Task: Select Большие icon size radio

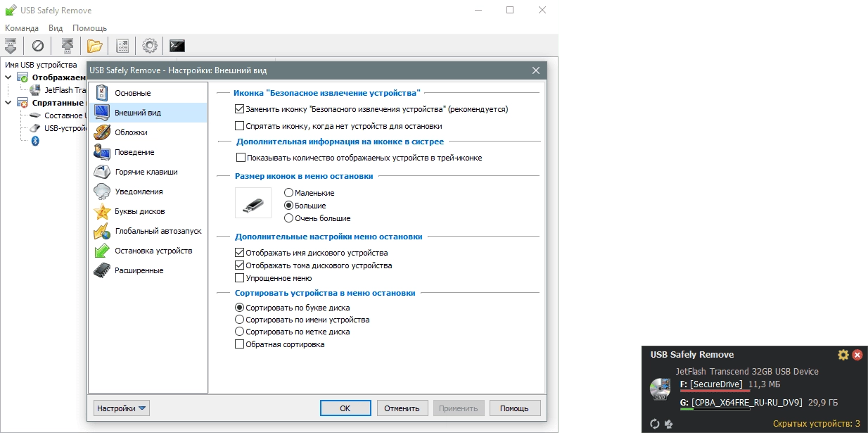Action: point(288,206)
